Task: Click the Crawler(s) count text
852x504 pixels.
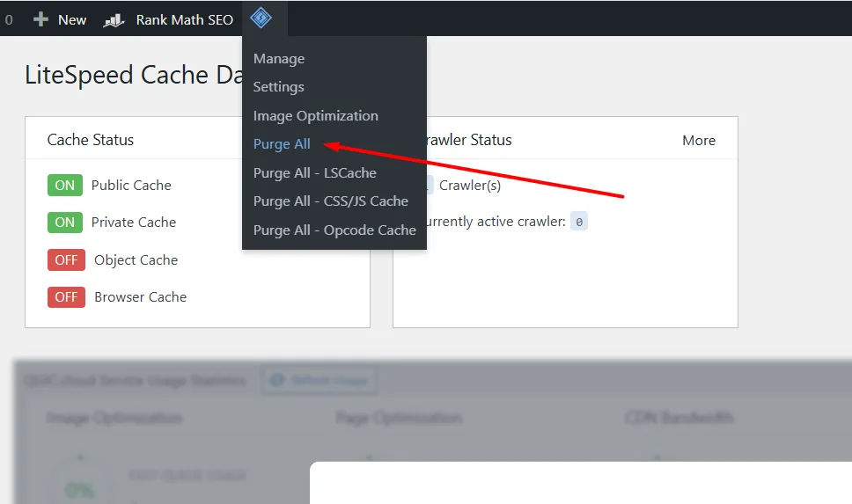Action: click(x=469, y=186)
